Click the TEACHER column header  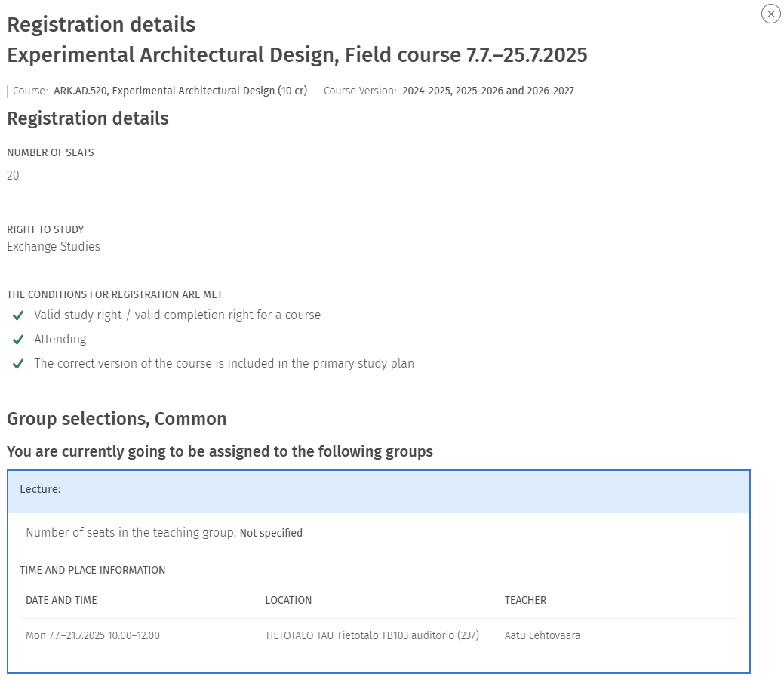525,600
